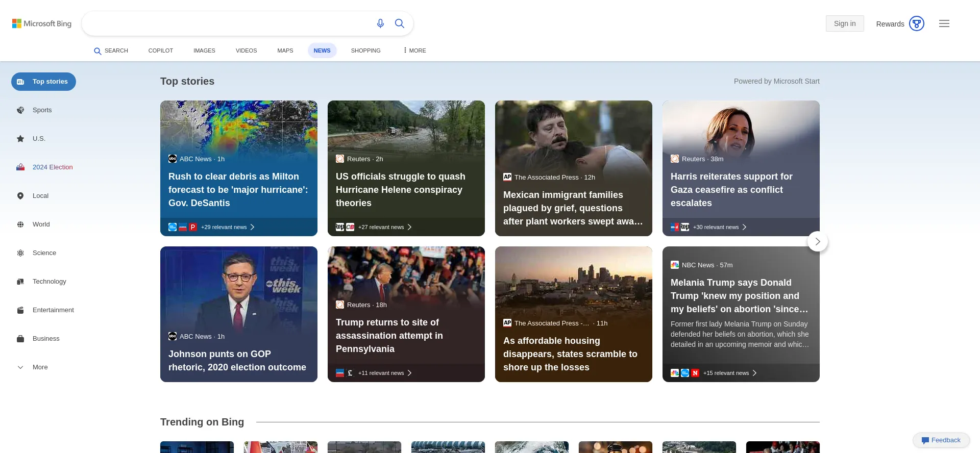Click Reuters logo on Hurricane Helene story
This screenshot has height=453, width=980.
[340, 159]
